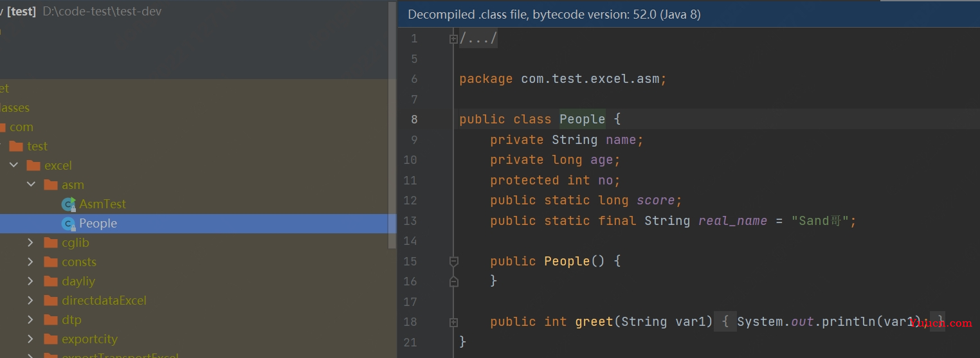Collapse the excel folder node
The width and height of the screenshot is (980, 358).
(x=14, y=166)
